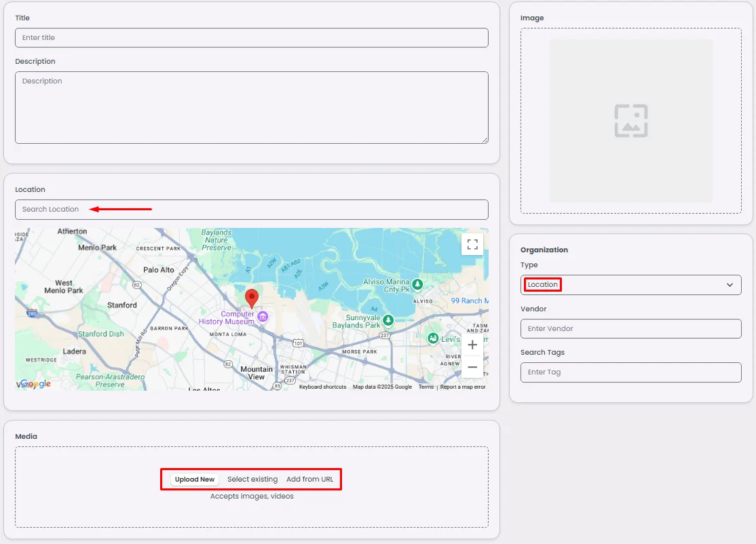Click the red map pin marker
The height and width of the screenshot is (544, 756).
(x=252, y=298)
